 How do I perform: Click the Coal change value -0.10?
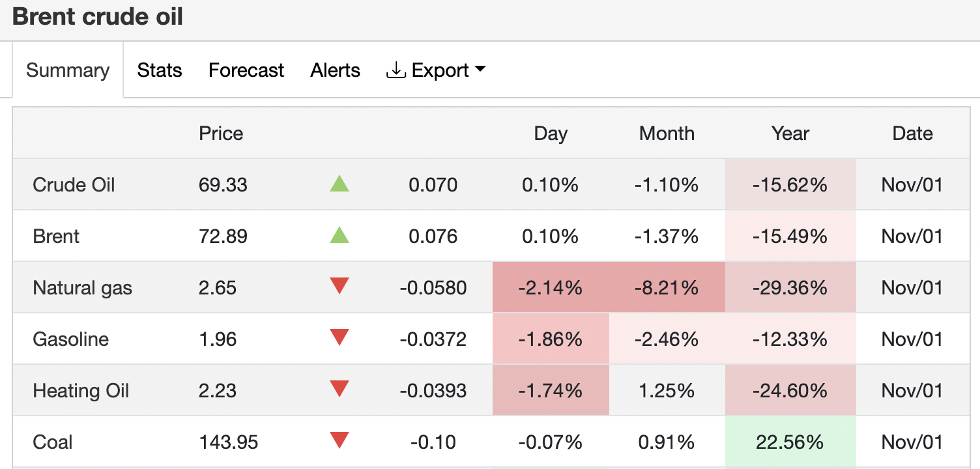(x=433, y=442)
